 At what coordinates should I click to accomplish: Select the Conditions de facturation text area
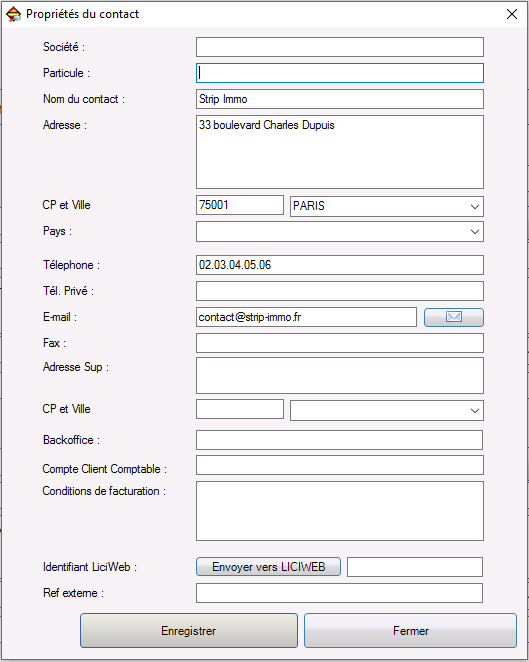[x=340, y=511]
